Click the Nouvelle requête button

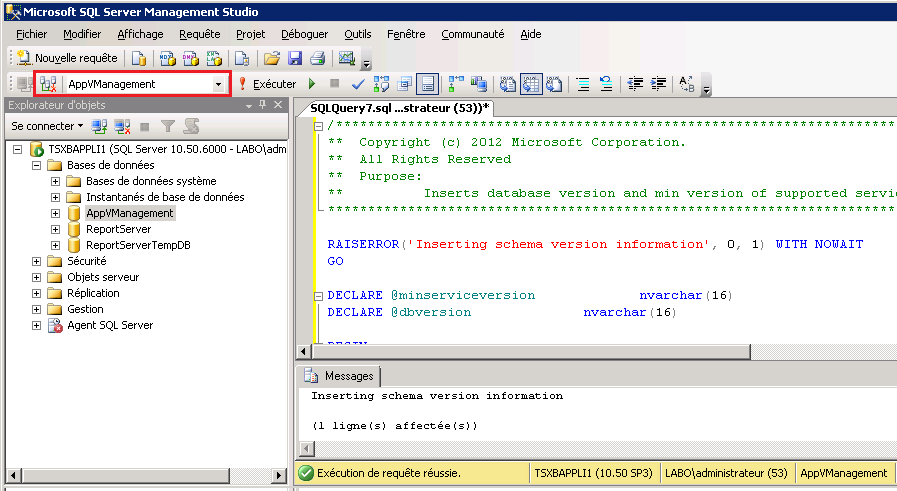67,58
